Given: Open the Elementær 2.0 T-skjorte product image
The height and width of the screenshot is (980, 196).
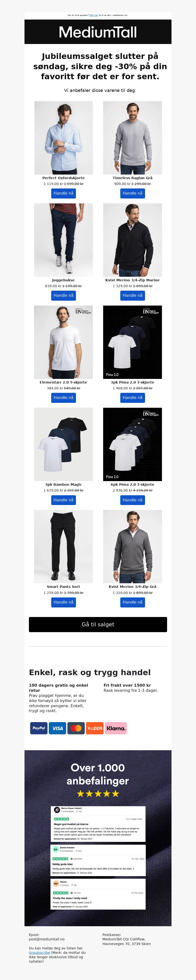Looking at the screenshot, I should (x=63, y=342).
